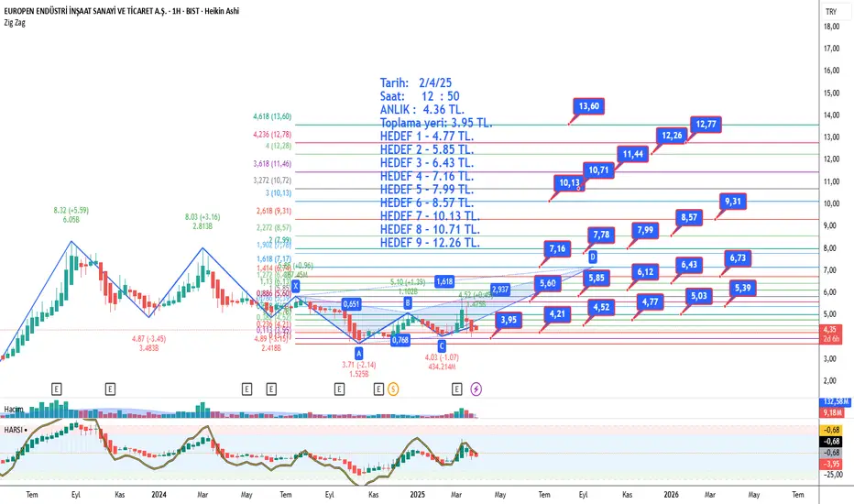Screen dimensions: 854x504
Task: Click the '3.71 (-2.14)' zig zag low label
Action: click(x=359, y=365)
